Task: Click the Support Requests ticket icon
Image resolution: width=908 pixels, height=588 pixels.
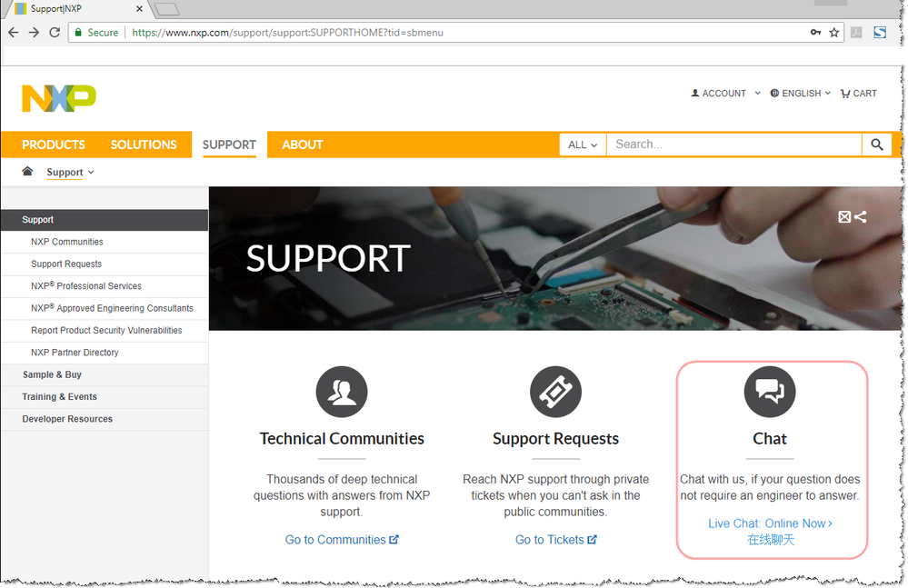Action: [x=555, y=392]
